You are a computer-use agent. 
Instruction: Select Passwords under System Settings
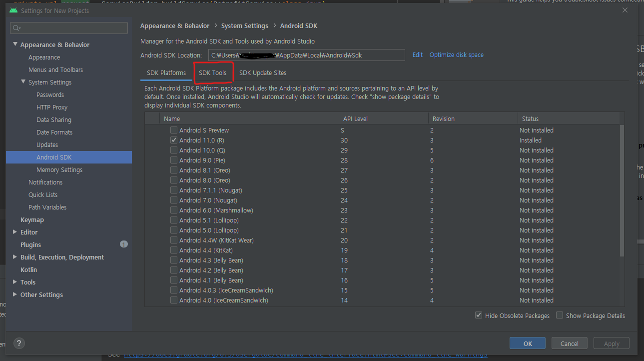click(x=50, y=94)
